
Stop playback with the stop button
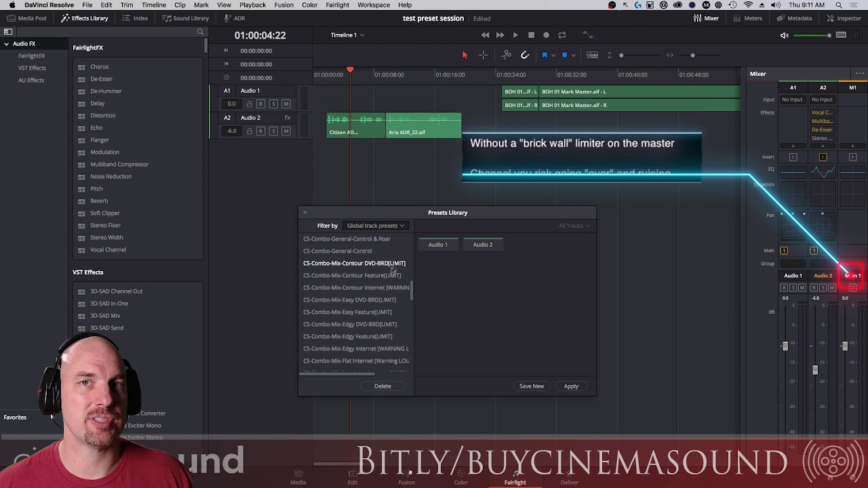pos(531,35)
